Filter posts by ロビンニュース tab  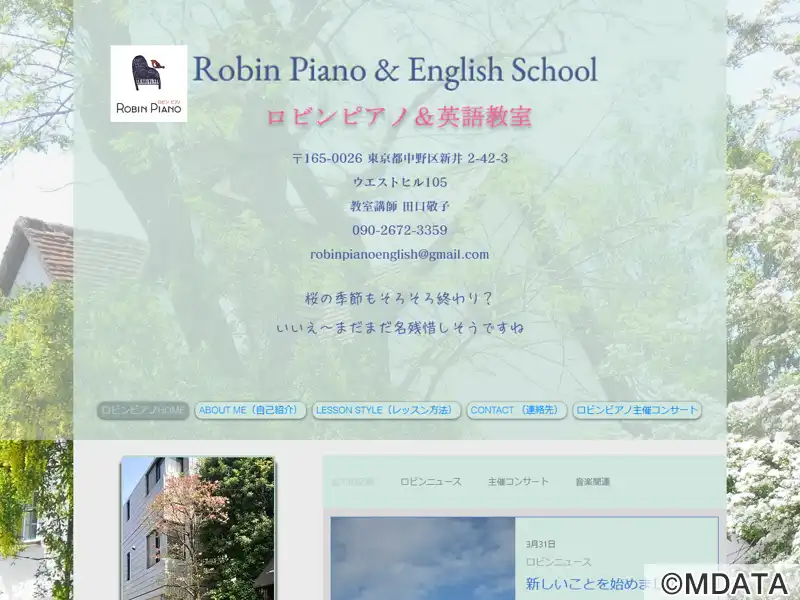pyautogui.click(x=431, y=482)
